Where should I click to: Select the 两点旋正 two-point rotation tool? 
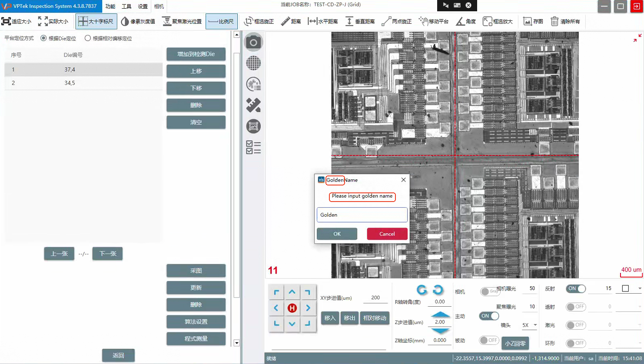tap(396, 21)
